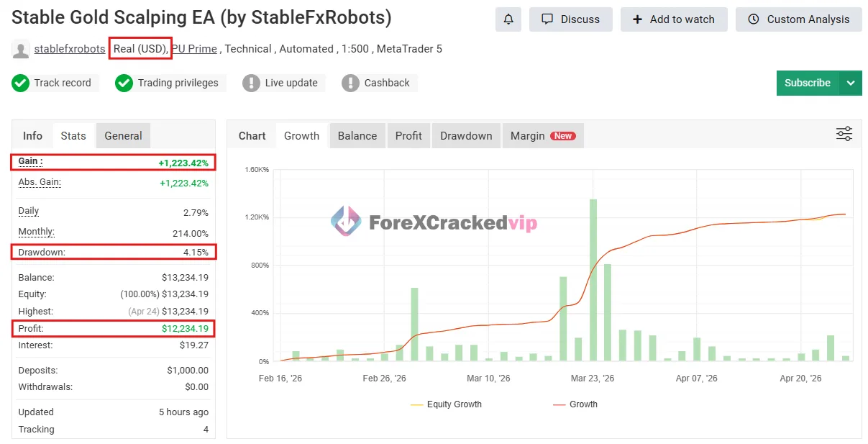Viewport: 868px width, 444px height.
Task: Click the Highest date (Apr 24)
Action: tap(143, 312)
